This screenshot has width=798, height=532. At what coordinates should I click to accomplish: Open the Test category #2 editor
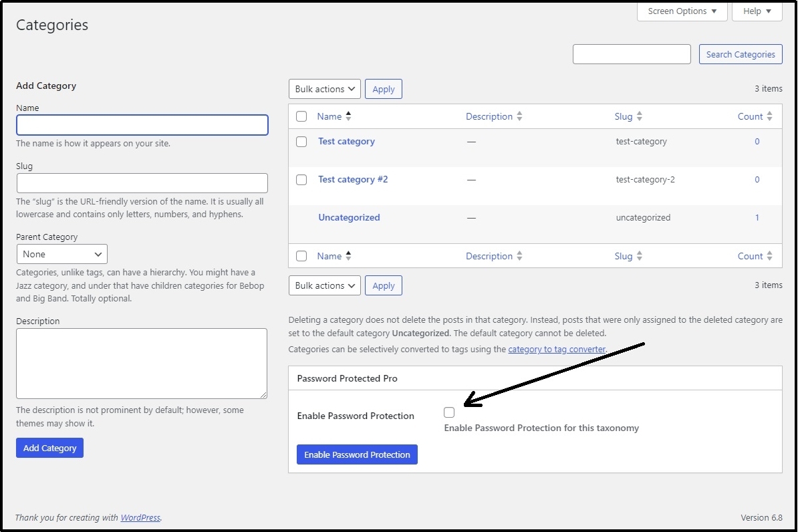353,179
